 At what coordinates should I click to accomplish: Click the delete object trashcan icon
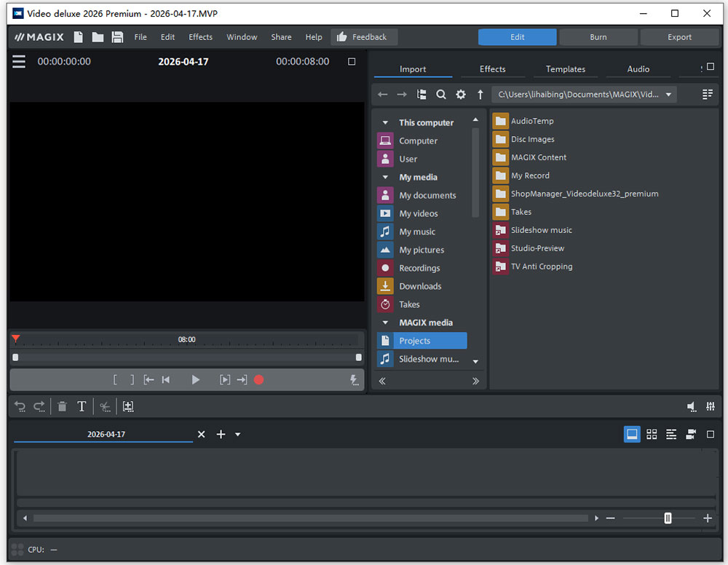click(x=62, y=406)
